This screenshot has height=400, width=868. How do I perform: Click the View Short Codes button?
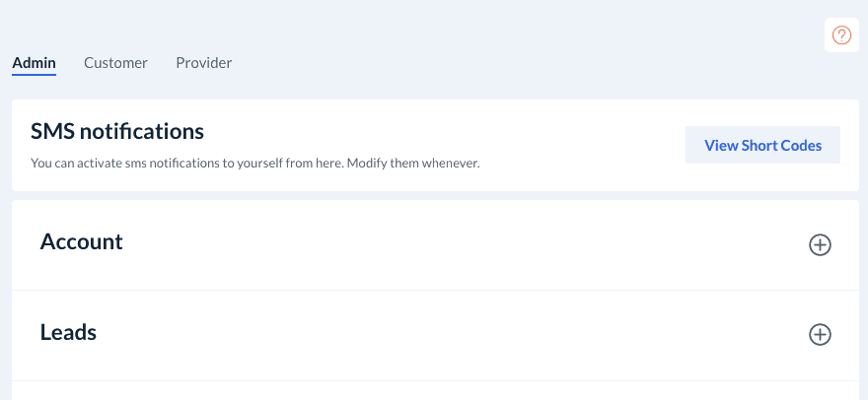pos(762,145)
